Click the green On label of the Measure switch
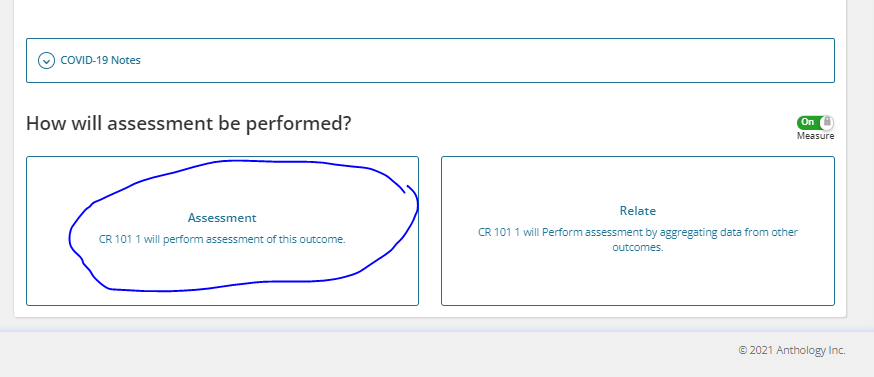Viewport: 874px width, 377px height. click(808, 122)
